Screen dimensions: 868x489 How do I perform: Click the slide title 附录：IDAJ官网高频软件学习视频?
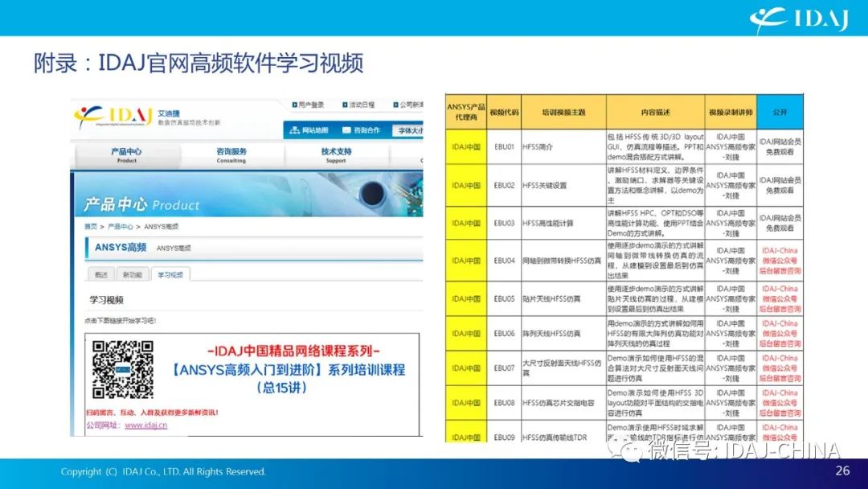point(199,63)
